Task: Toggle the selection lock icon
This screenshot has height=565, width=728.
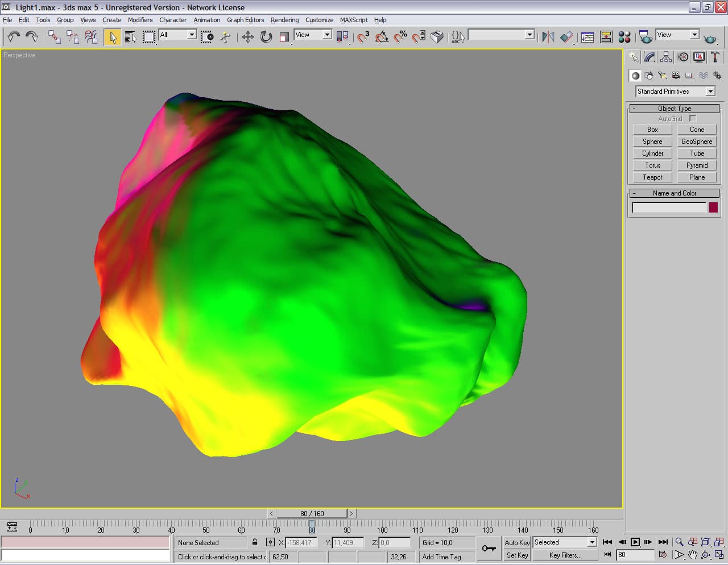Action: click(x=255, y=542)
